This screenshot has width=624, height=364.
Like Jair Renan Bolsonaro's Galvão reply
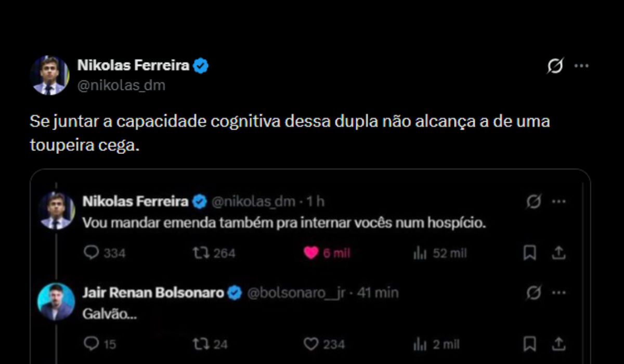(x=311, y=344)
